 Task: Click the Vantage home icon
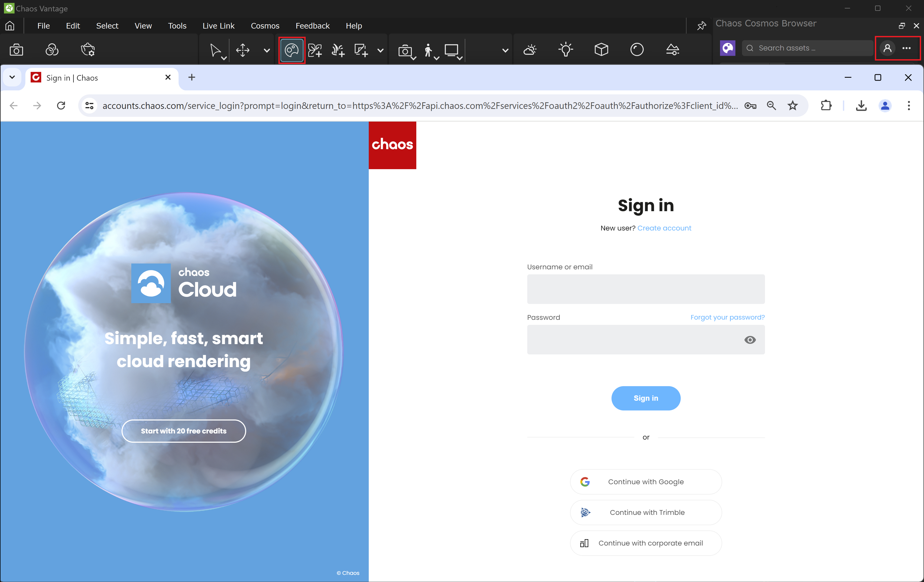click(10, 26)
